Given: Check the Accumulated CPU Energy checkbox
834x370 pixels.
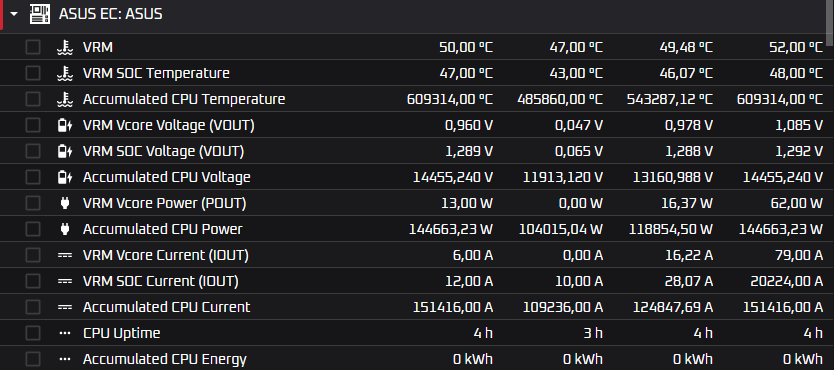Looking at the screenshot, I should point(33,359).
